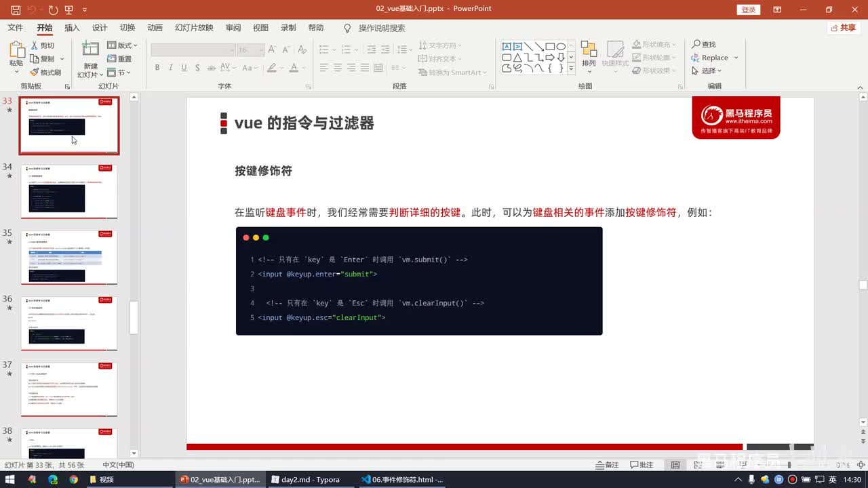
Task: Open the Section (节) dropdown
Action: pyautogui.click(x=119, y=73)
